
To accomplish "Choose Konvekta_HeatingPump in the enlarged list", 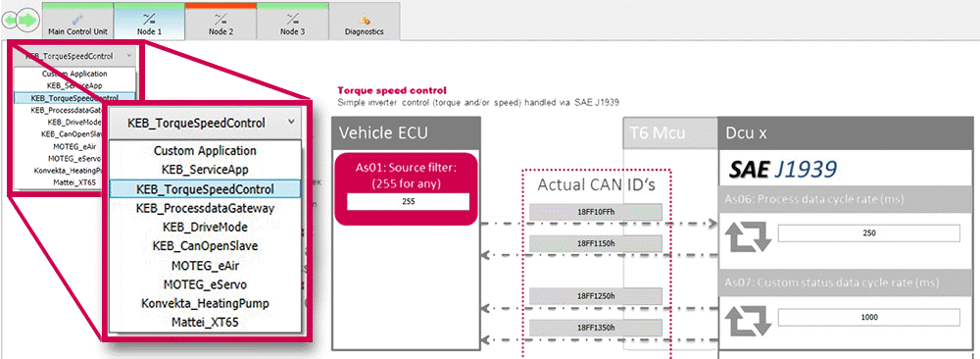I will pyautogui.click(x=205, y=303).
